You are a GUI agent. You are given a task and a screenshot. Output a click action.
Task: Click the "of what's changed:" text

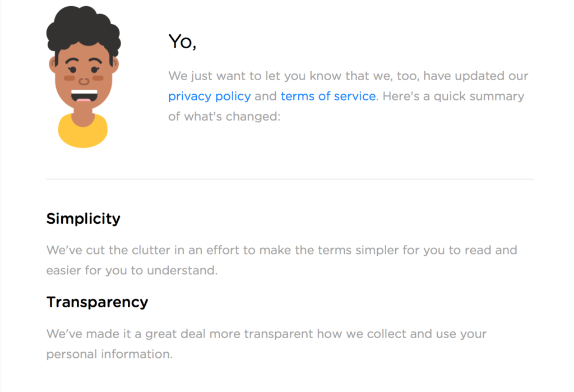point(224,117)
